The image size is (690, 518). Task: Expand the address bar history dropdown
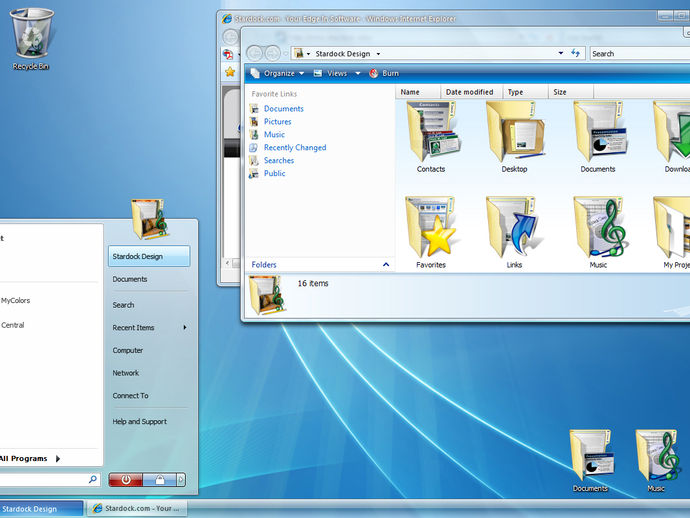tap(561, 53)
